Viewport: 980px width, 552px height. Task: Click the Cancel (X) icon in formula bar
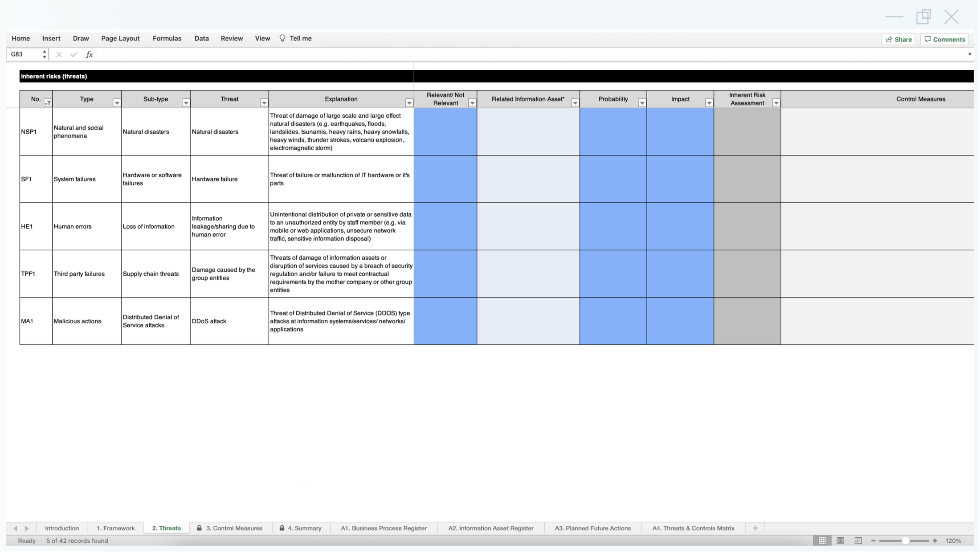click(x=58, y=54)
